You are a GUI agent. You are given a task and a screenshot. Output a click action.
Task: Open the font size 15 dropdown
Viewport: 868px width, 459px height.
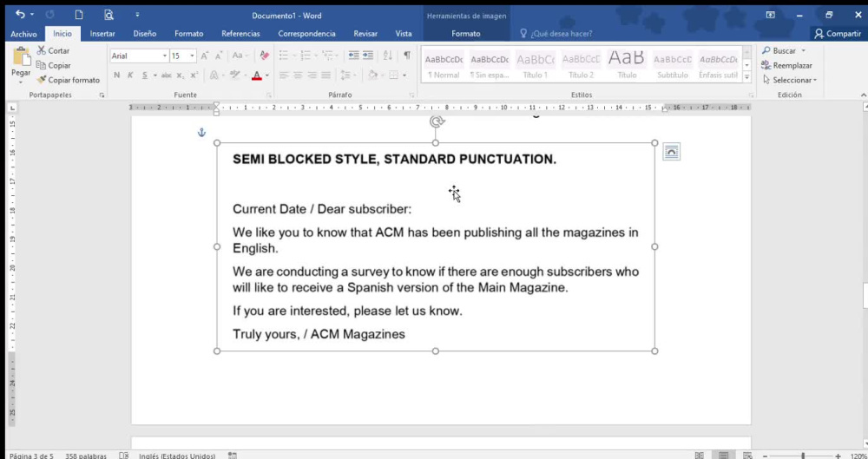192,56
